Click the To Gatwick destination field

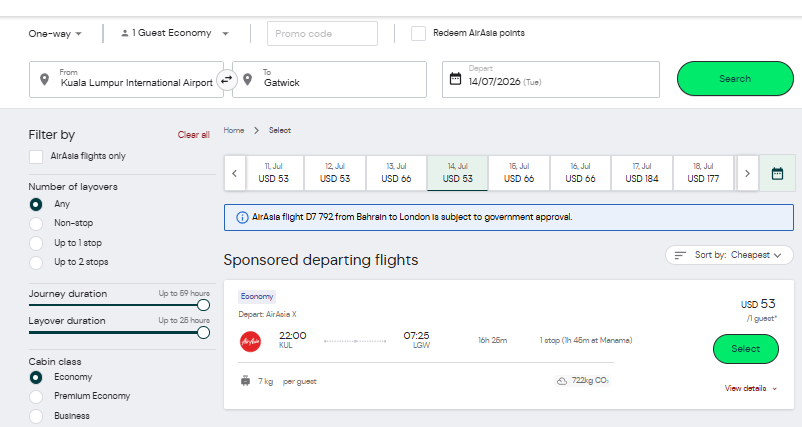(329, 79)
